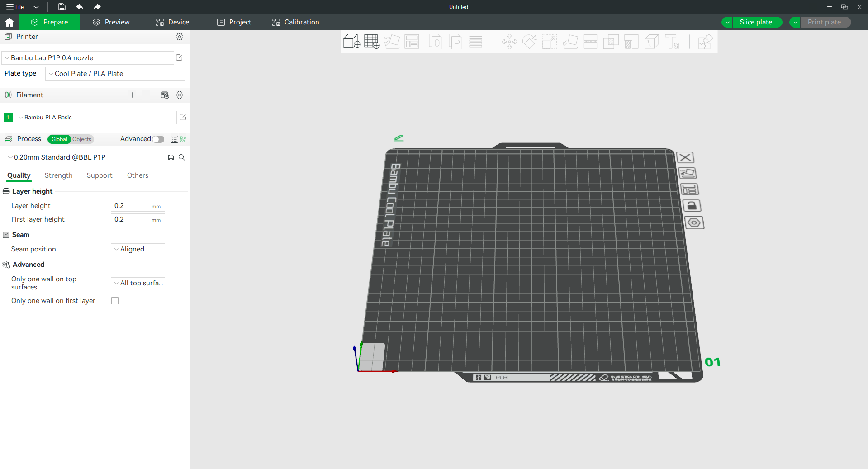
Task: Click the Variable layer height icon
Action: point(475,42)
